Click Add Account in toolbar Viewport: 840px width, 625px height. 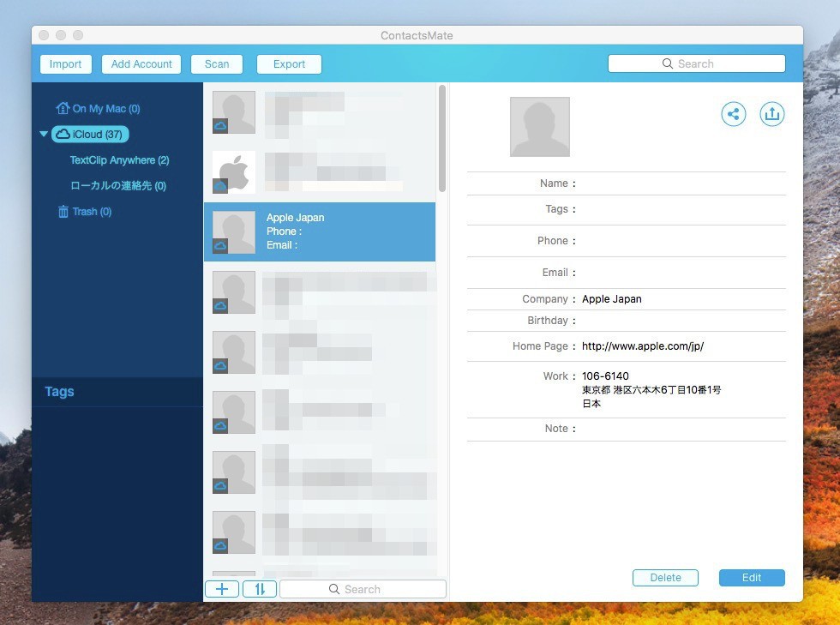pyautogui.click(x=141, y=63)
